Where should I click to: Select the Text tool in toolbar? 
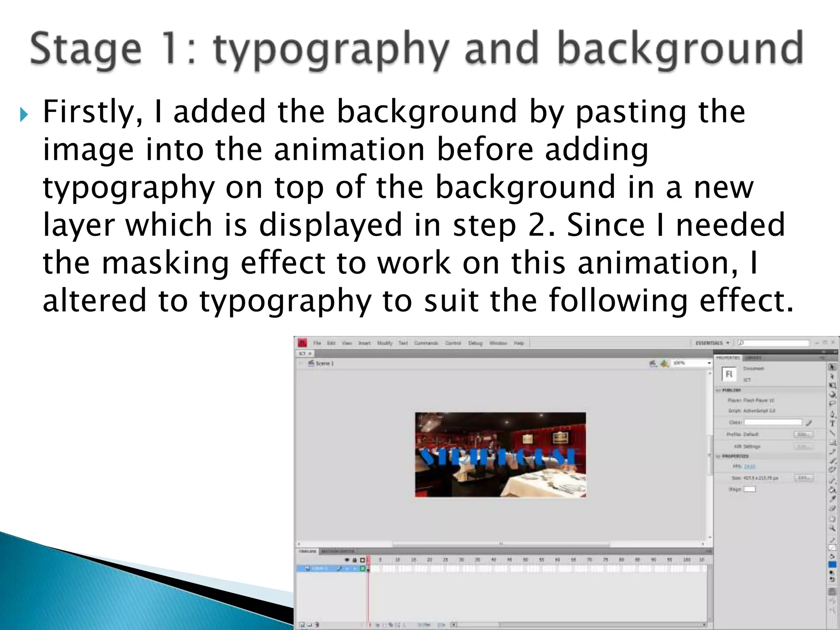pos(833,424)
